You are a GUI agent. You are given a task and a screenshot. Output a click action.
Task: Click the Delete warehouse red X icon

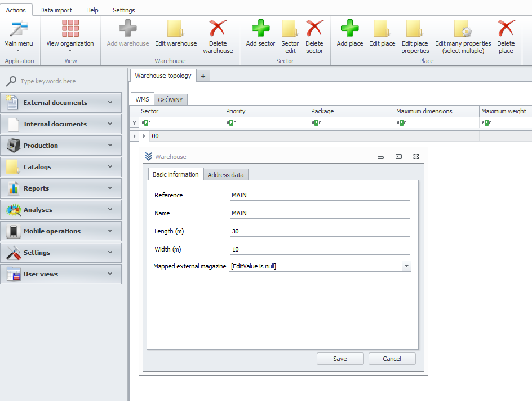(x=218, y=28)
